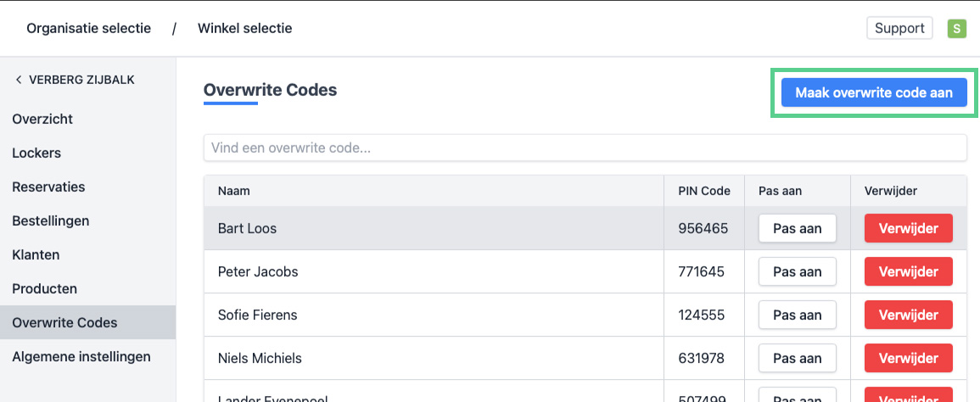Open Reservaties from the sidebar
This screenshot has height=402, width=980.
coord(48,187)
